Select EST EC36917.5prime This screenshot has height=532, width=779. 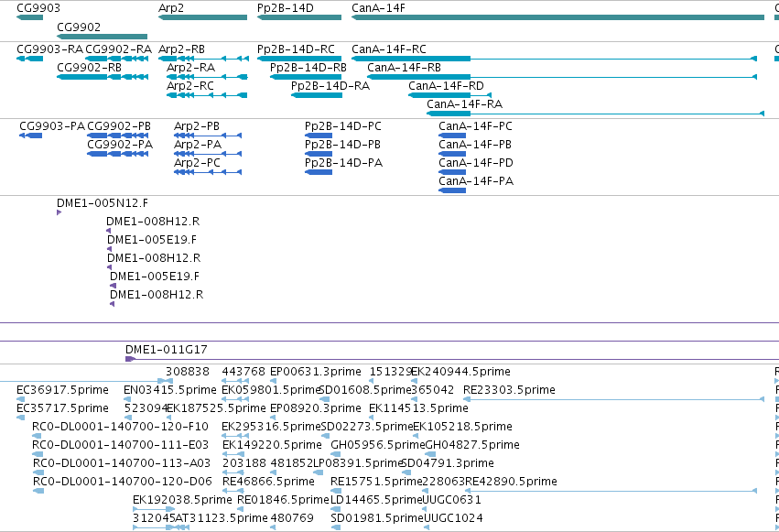tap(20, 399)
